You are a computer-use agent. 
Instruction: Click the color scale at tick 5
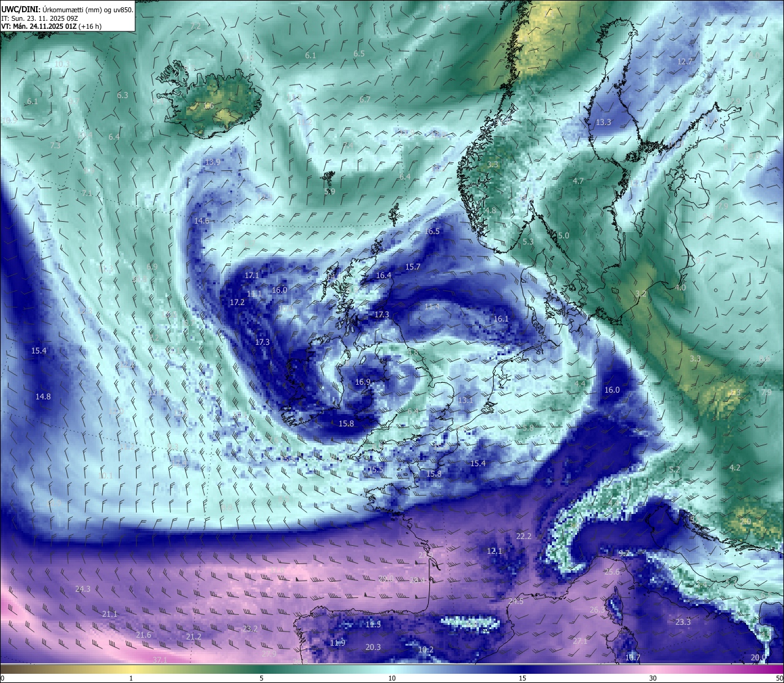point(262,670)
